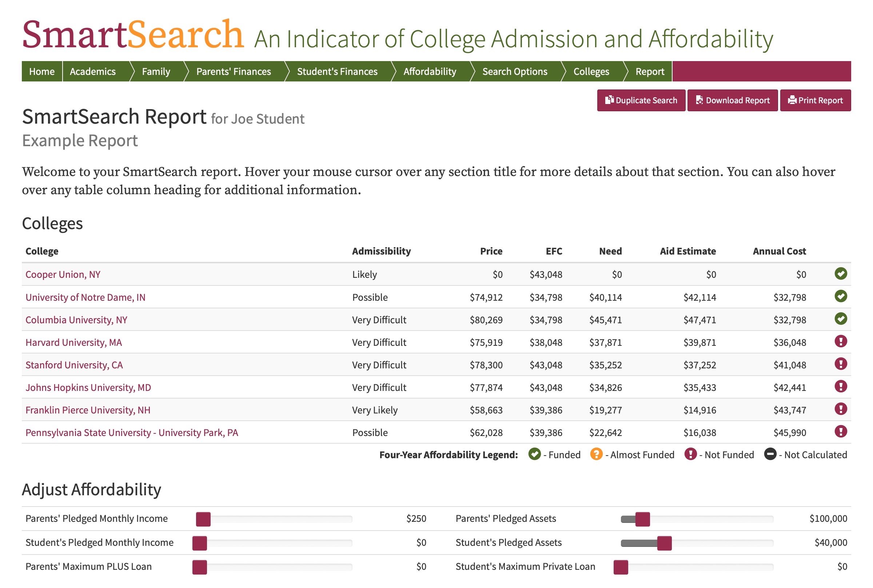
Task: Click the Parents' Pledged Assets slider handle
Action: [642, 519]
